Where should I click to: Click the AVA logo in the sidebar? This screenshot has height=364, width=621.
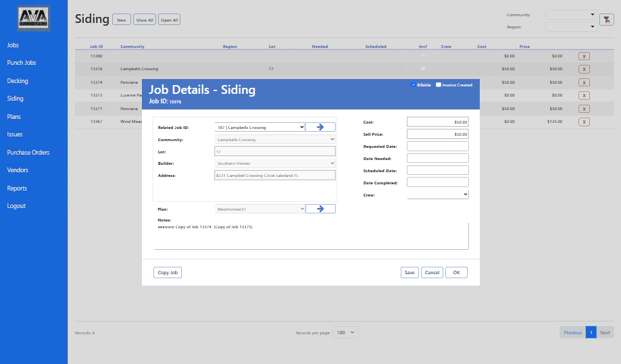click(34, 20)
